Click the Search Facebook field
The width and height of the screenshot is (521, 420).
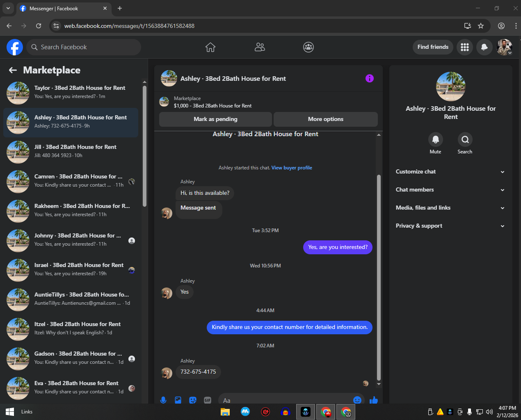(84, 47)
